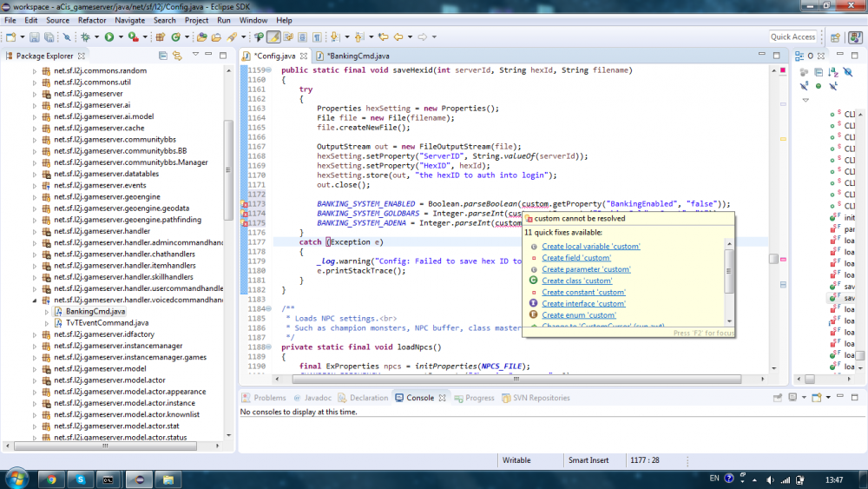
Task: Click the Debug bug icon
Action: [85, 37]
